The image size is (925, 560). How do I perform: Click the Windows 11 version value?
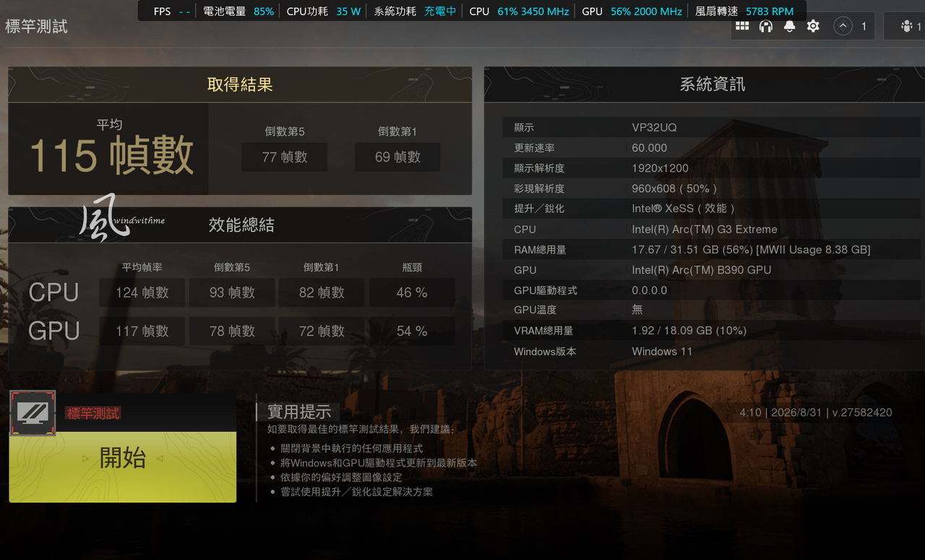click(662, 351)
